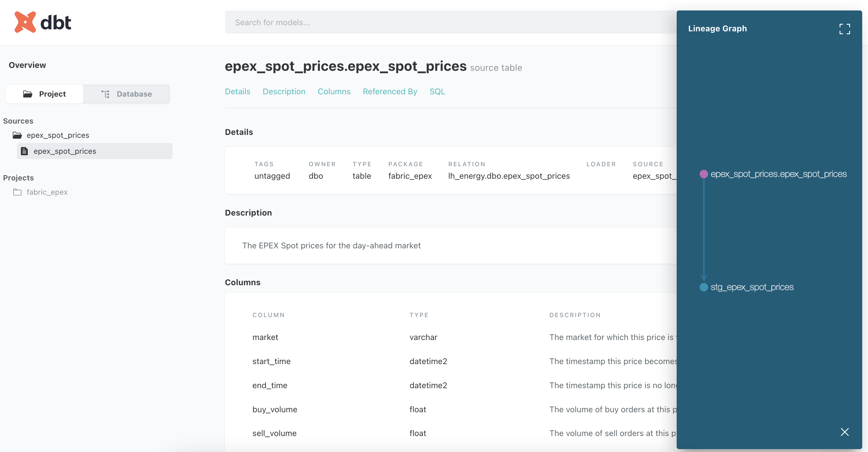This screenshot has height=452, width=868.
Task: Click the purple source node in lineage graph
Action: coord(704,174)
